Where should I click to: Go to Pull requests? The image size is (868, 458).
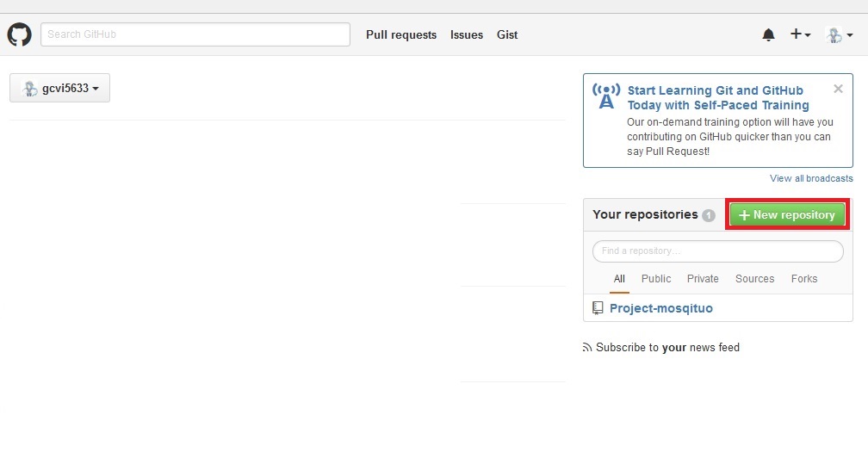coord(401,34)
